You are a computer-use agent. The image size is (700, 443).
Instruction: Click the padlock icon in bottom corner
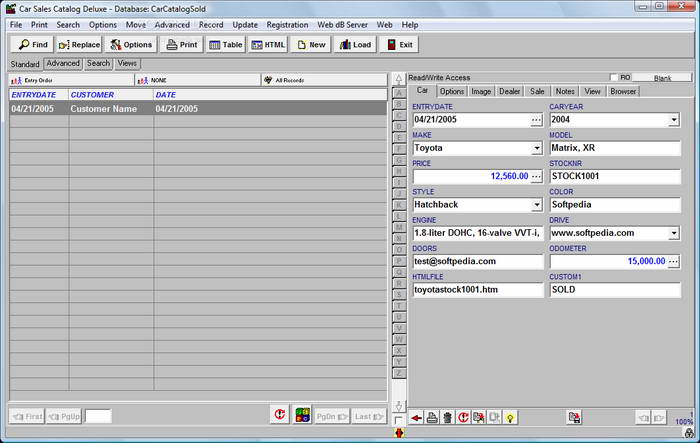tap(689, 433)
